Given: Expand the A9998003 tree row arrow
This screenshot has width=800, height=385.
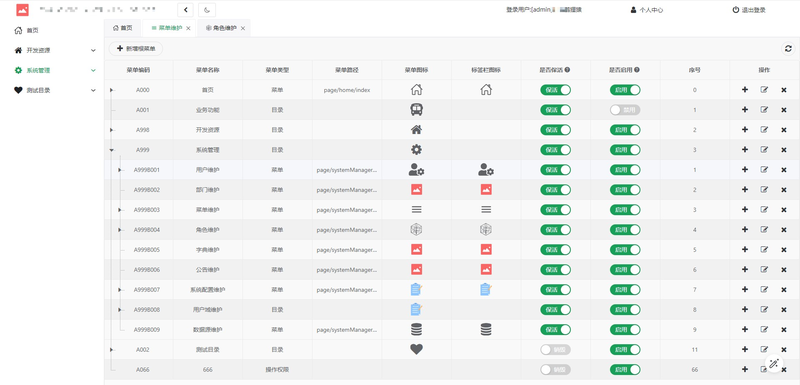Looking at the screenshot, I should [x=119, y=210].
